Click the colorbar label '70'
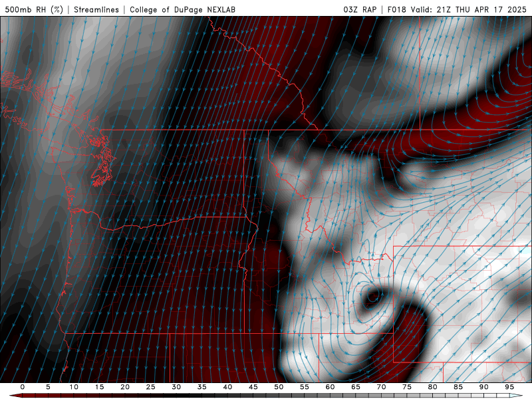 (x=381, y=387)
